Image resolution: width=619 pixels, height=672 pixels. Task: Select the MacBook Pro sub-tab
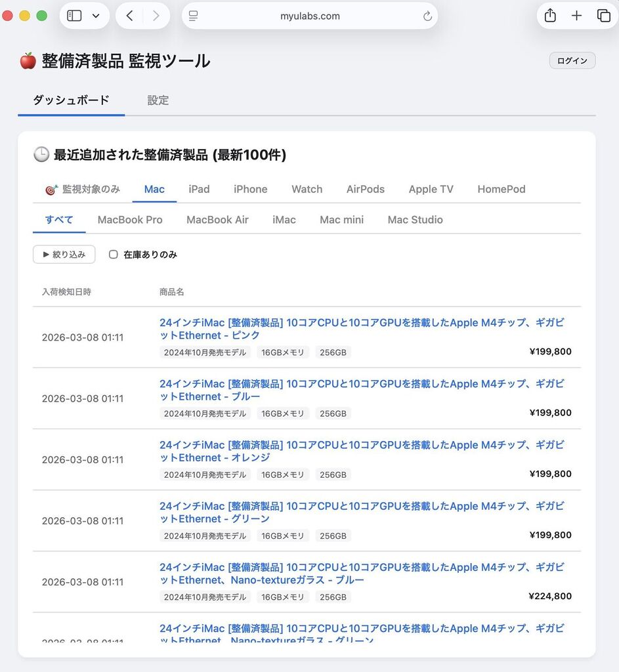130,220
